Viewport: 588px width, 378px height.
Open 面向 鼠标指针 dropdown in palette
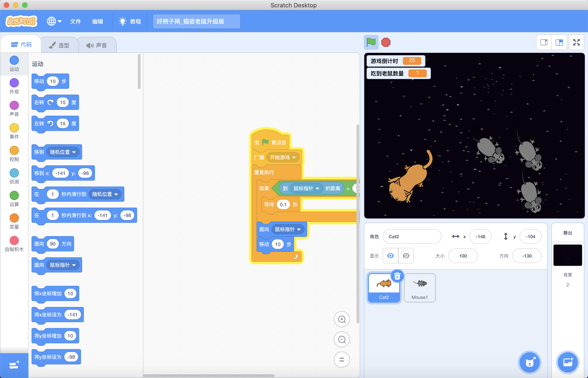tap(63, 265)
